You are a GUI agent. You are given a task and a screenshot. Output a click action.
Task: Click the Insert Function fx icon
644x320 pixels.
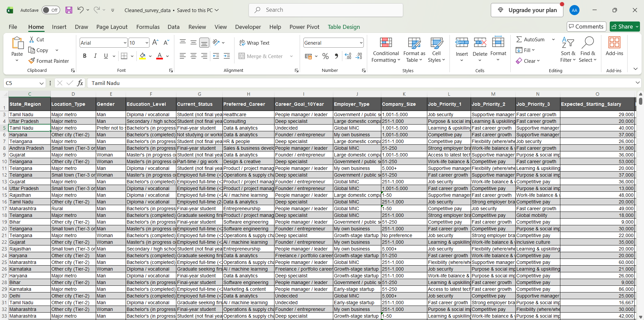pos(80,83)
